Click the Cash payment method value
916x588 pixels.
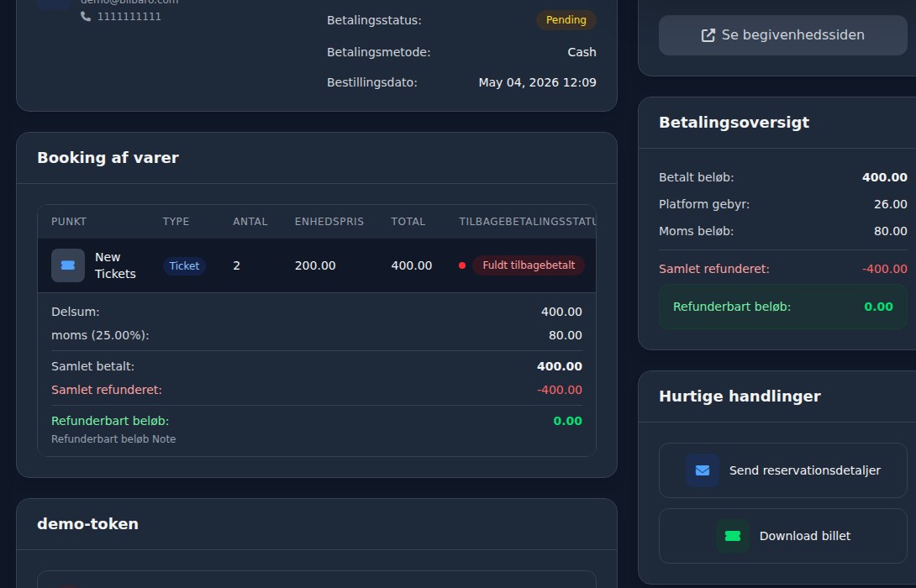(582, 52)
